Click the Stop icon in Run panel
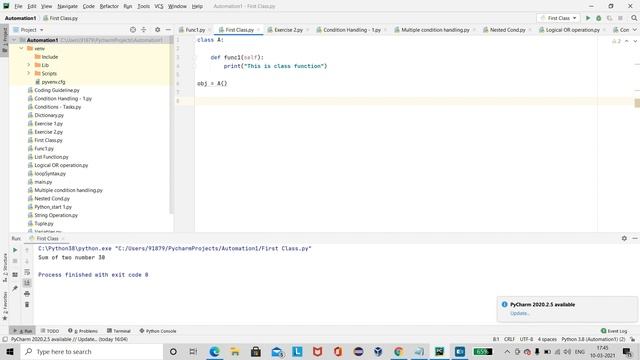The height and width of the screenshot is (360, 640). [x=15, y=261]
